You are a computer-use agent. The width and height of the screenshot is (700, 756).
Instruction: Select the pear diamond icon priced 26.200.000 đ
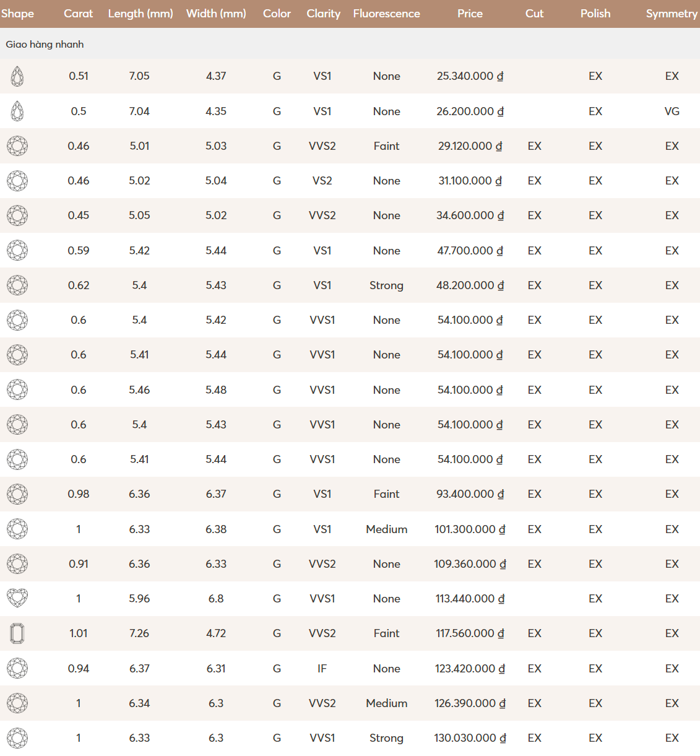17,111
